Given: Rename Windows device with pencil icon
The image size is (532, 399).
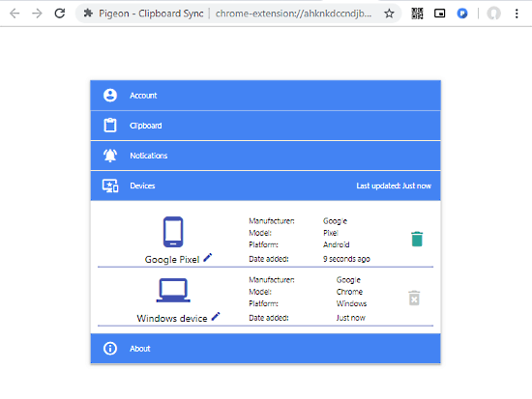Looking at the screenshot, I should pyautogui.click(x=216, y=317).
